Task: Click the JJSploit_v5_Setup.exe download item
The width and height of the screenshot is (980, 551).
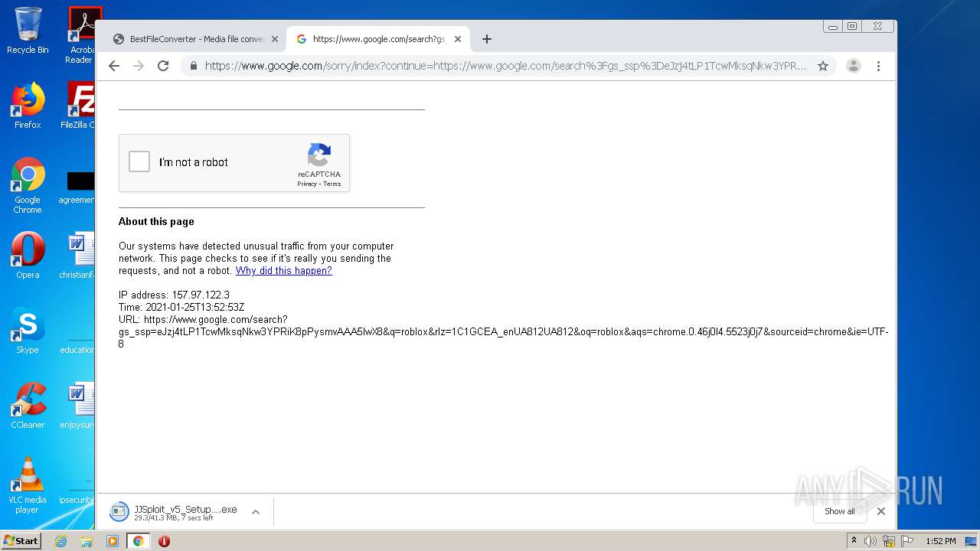Action: (175, 512)
